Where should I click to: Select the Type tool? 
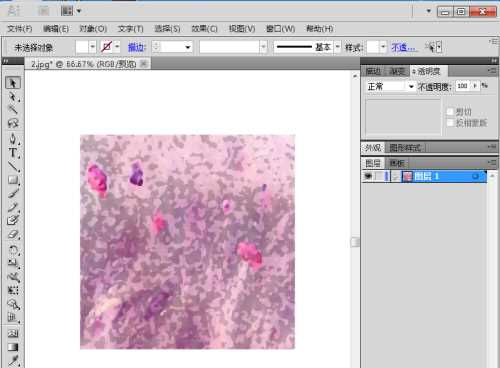[13, 152]
